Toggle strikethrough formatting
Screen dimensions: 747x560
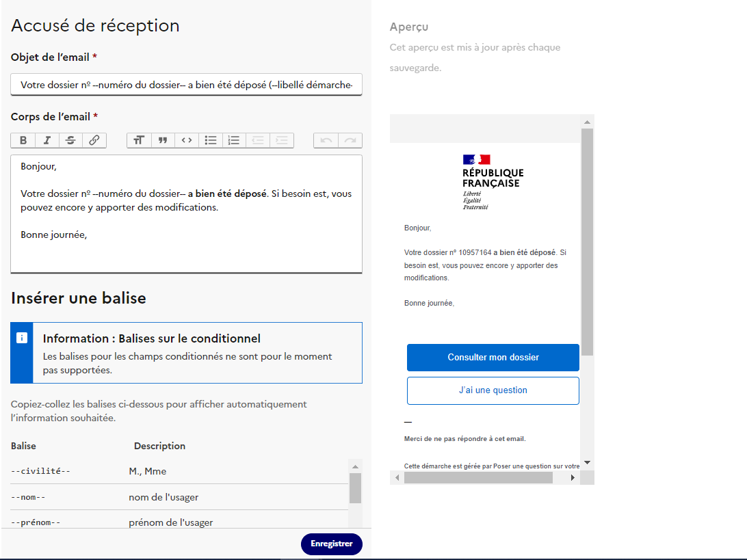pos(70,140)
